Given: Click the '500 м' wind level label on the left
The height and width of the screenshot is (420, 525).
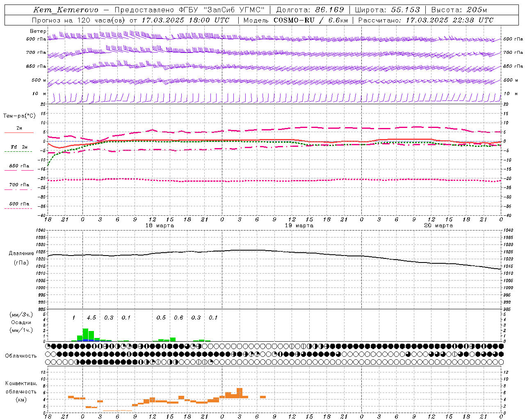Looking at the screenshot, I should point(39,80).
